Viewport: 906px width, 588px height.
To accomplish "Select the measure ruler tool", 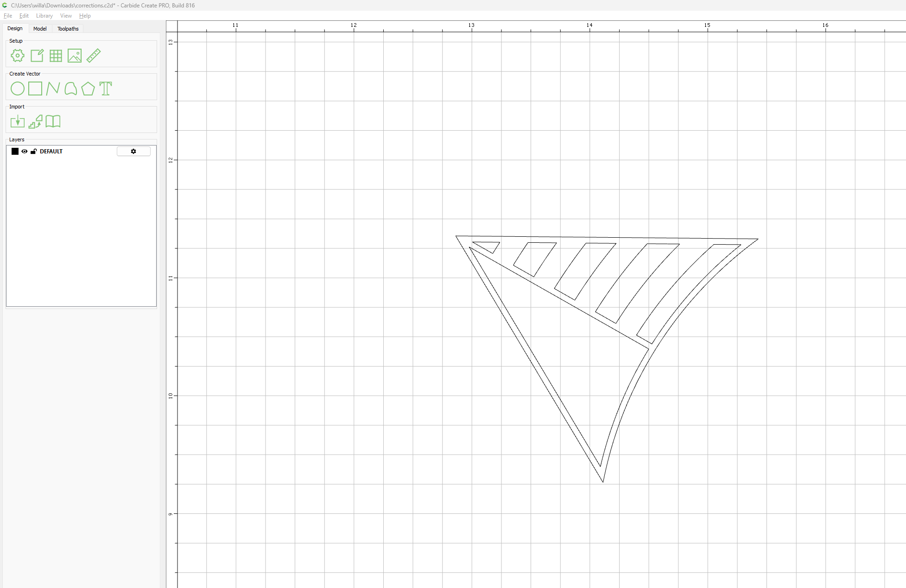I will pyautogui.click(x=94, y=56).
